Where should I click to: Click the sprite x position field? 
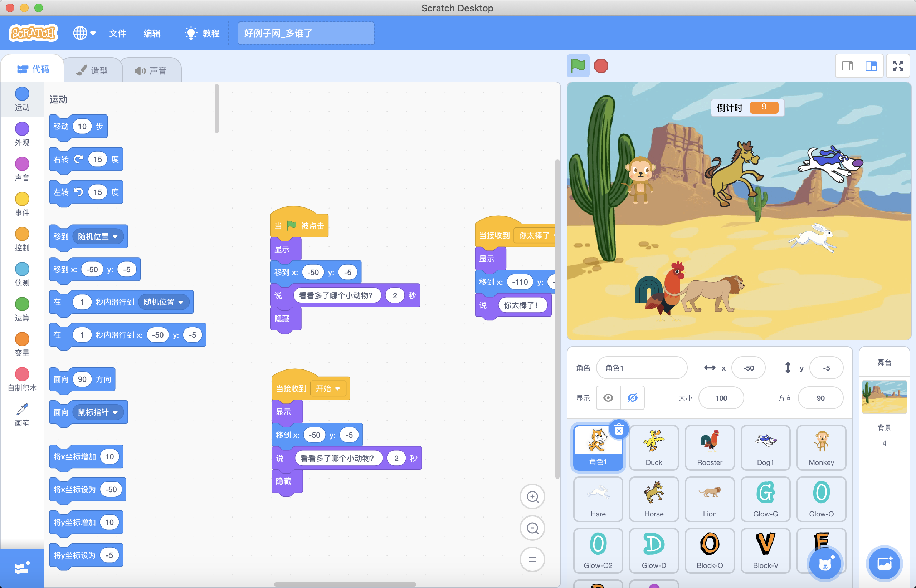tap(748, 368)
